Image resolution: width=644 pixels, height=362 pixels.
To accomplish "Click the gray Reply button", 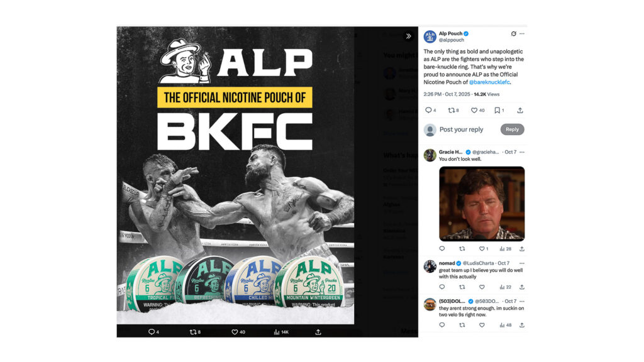I will pos(512,129).
